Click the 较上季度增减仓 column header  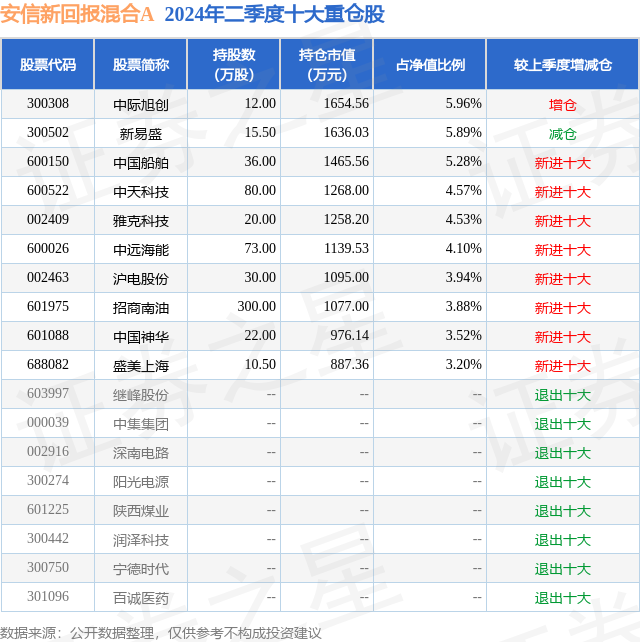pyautogui.click(x=562, y=64)
